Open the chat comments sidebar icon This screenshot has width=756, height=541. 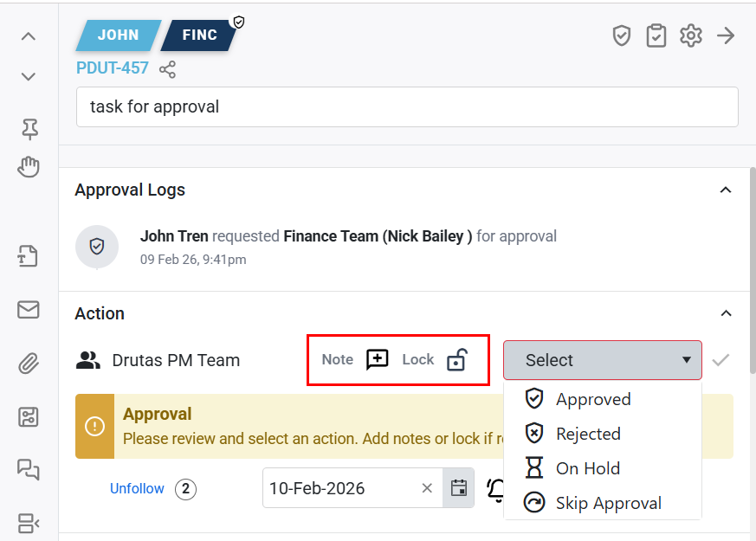(x=29, y=469)
